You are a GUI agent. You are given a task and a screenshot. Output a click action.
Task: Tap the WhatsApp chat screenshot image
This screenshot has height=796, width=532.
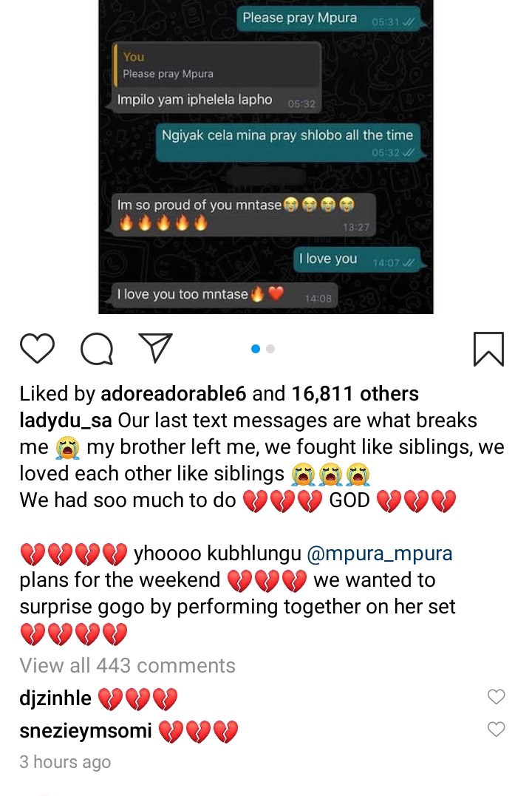[265, 157]
